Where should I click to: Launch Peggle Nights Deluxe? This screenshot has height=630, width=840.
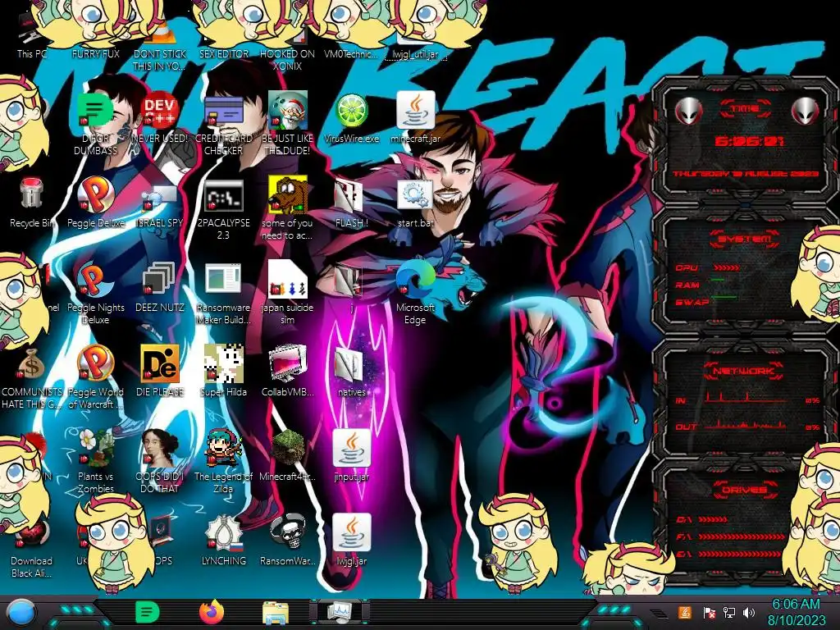(95, 280)
